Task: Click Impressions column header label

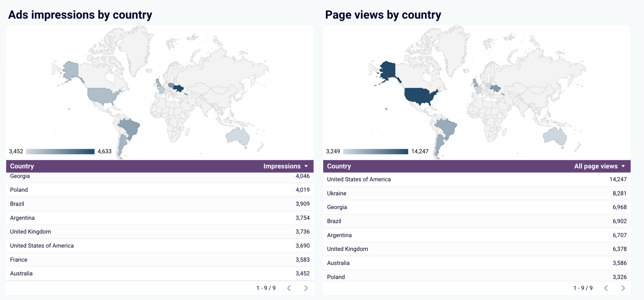Action: 282,166
